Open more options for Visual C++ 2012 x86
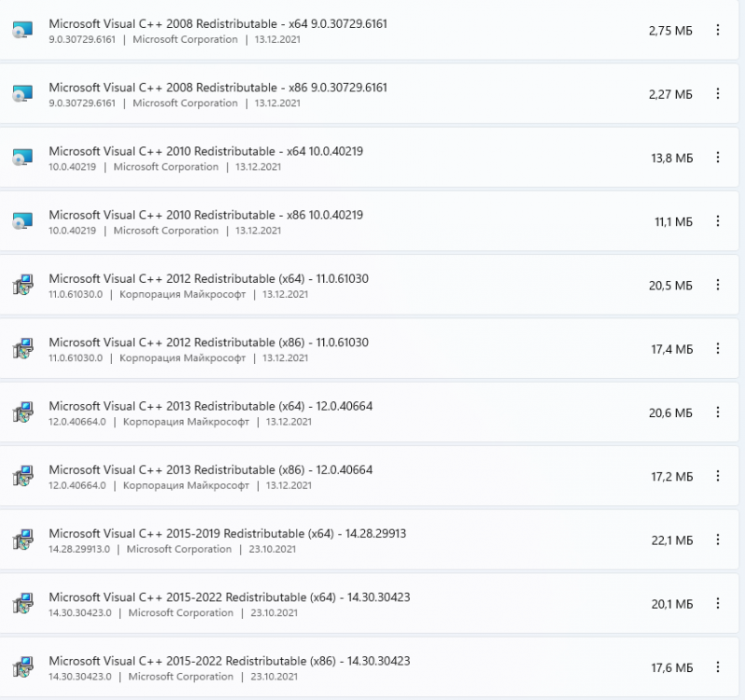 click(x=718, y=348)
